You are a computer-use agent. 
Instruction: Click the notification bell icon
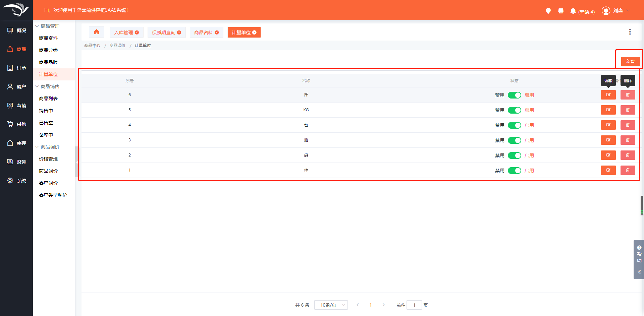(573, 11)
